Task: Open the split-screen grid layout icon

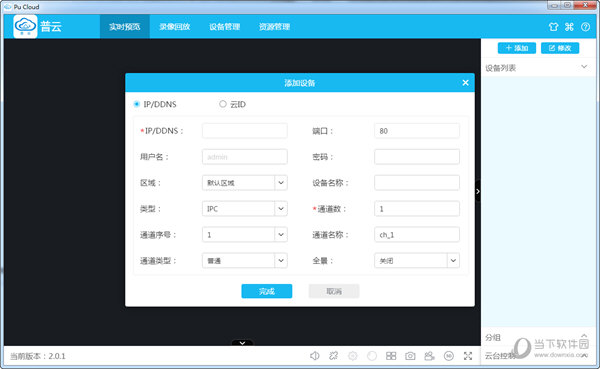Action: click(391, 356)
